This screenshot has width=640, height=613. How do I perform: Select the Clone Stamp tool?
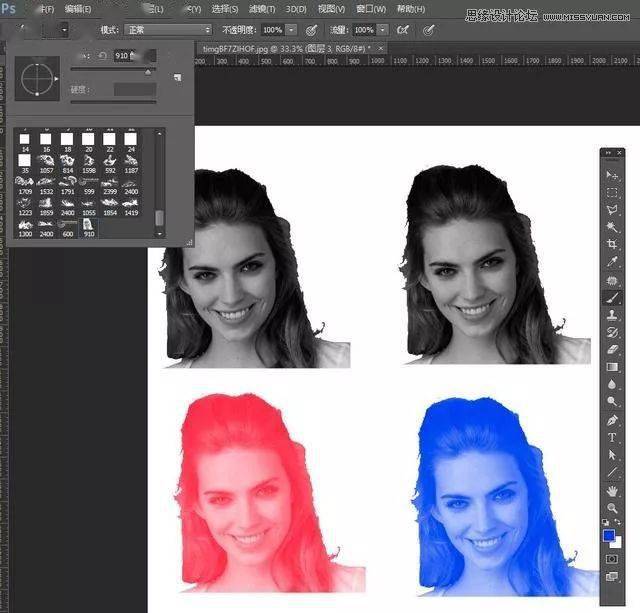pos(612,315)
